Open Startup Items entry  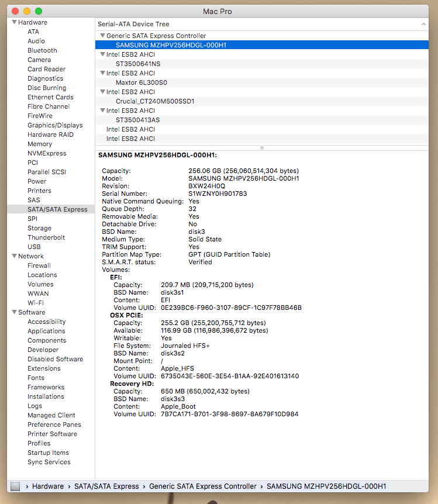48,453
